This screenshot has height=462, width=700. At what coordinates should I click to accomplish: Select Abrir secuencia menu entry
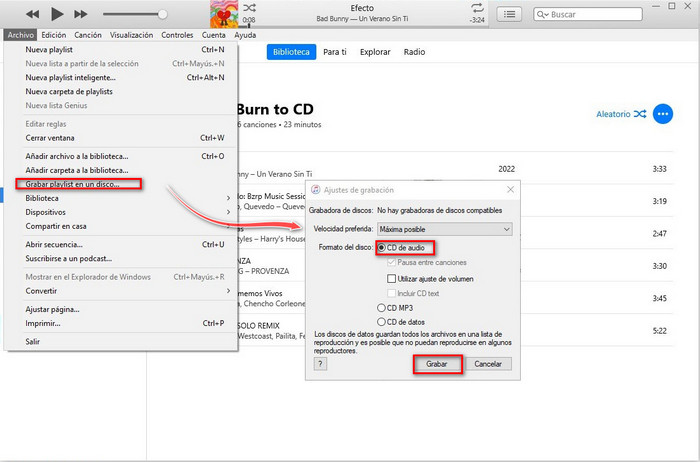click(121, 245)
